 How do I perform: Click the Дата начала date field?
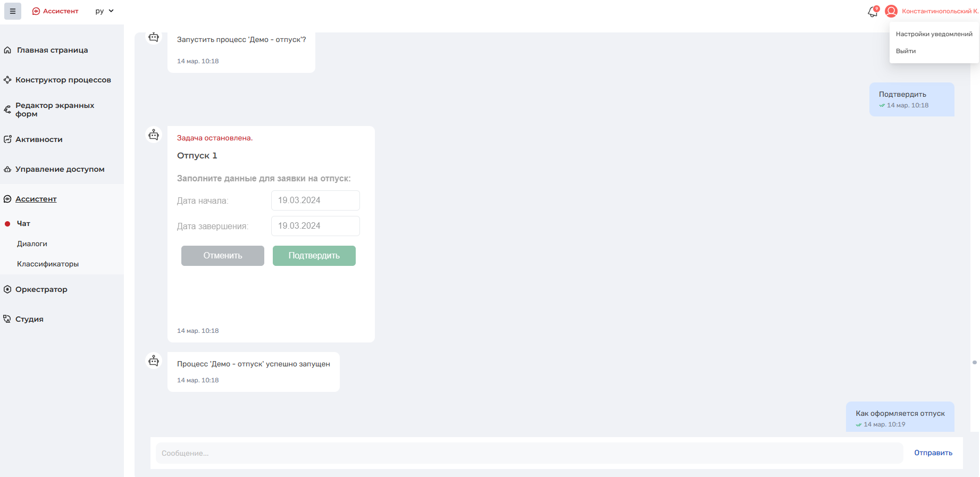[315, 200]
